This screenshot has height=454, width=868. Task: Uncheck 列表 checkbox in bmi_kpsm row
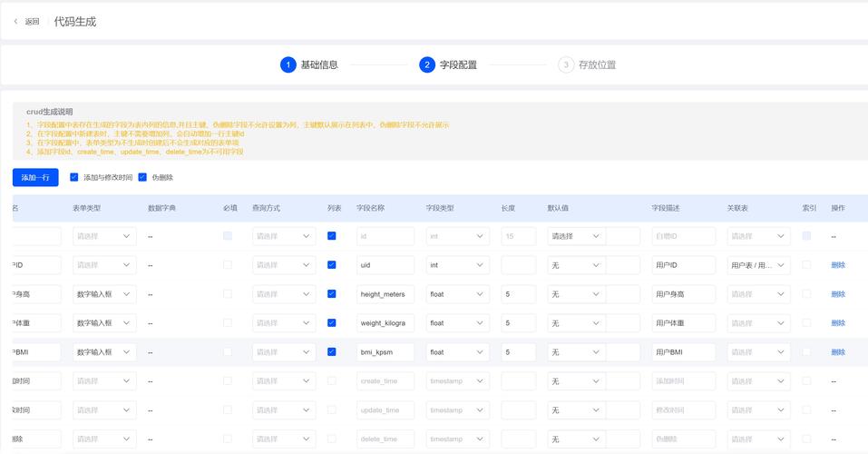pos(332,352)
